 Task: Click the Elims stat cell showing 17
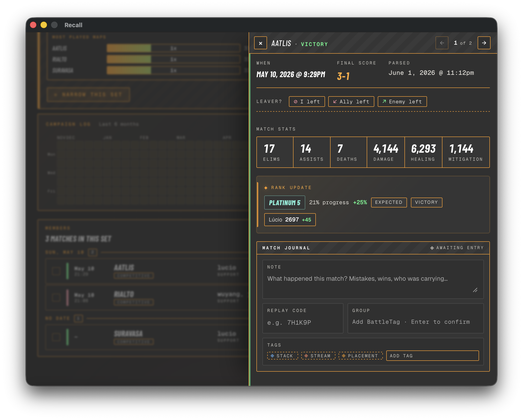[275, 152]
